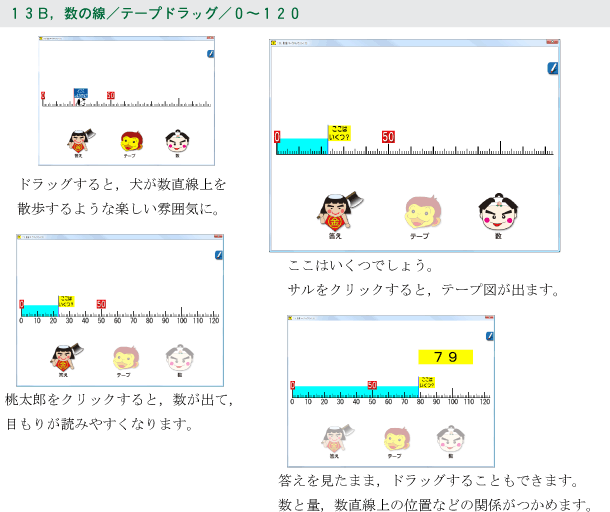Click the red 50 marker in bottom-right window

pyautogui.click(x=372, y=385)
